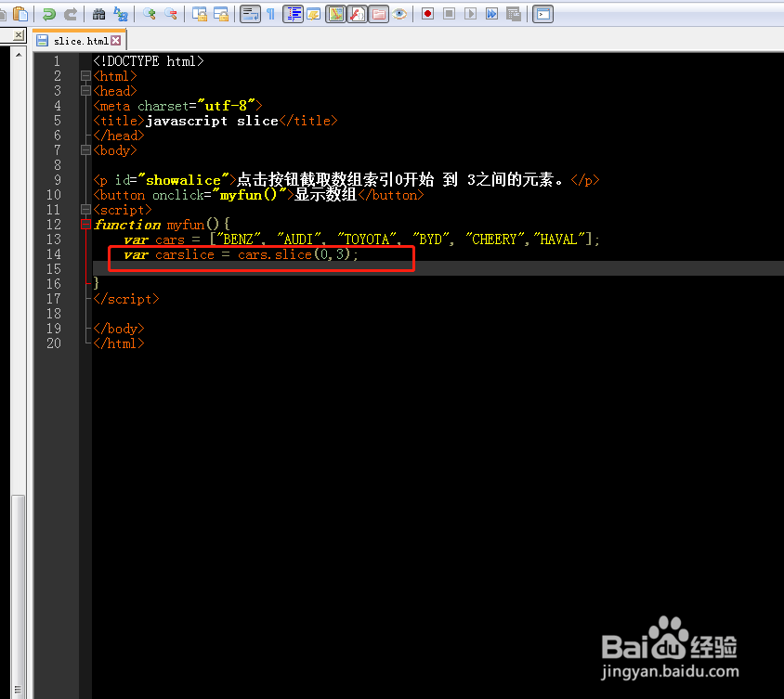The width and height of the screenshot is (784, 699).
Task: Run macro multiple times
Action: tap(492, 14)
